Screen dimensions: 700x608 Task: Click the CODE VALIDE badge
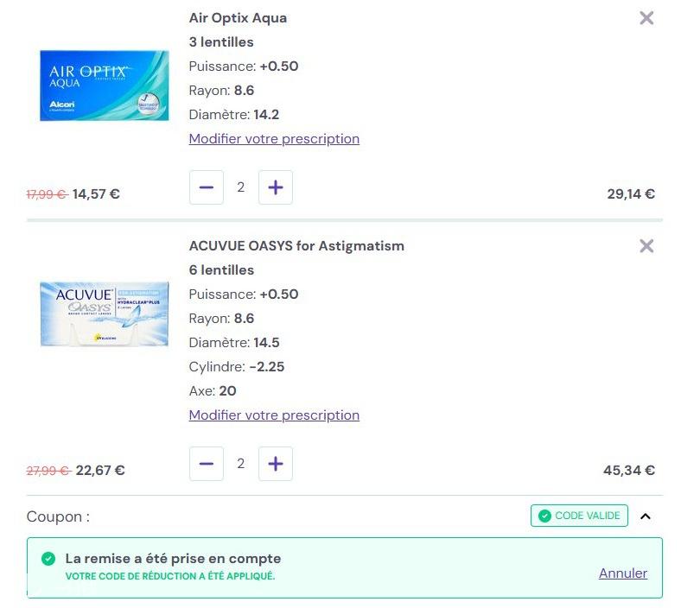pyautogui.click(x=579, y=516)
